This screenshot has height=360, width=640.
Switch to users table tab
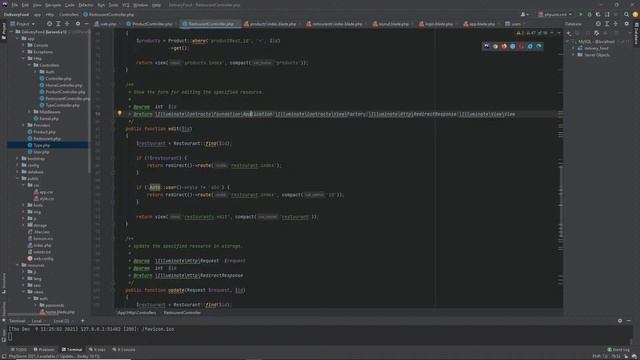tap(513, 24)
